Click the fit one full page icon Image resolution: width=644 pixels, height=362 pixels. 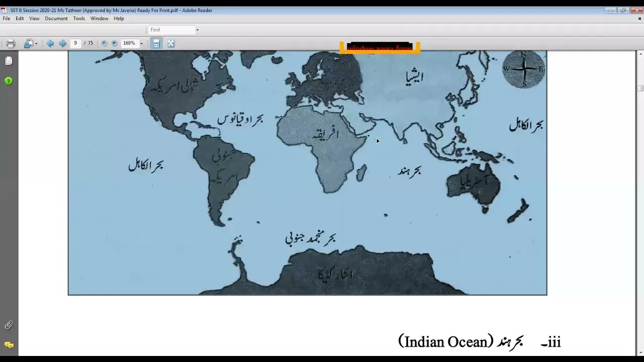(x=171, y=44)
